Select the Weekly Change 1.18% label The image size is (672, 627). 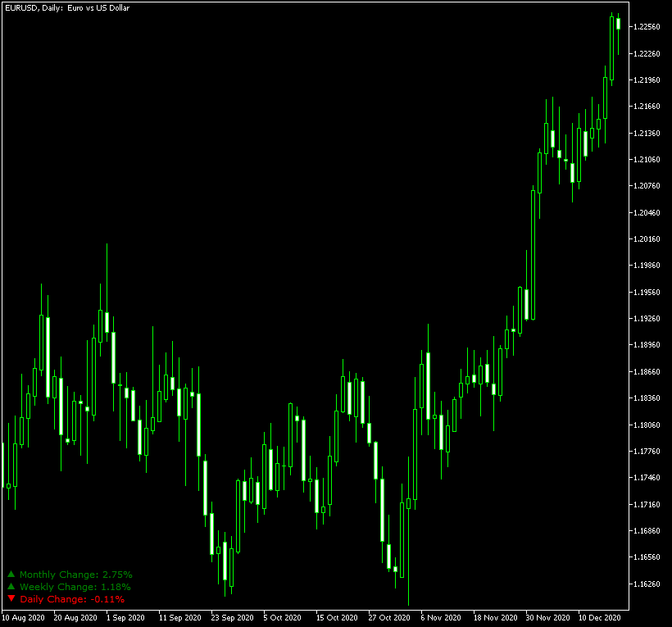click(75, 587)
